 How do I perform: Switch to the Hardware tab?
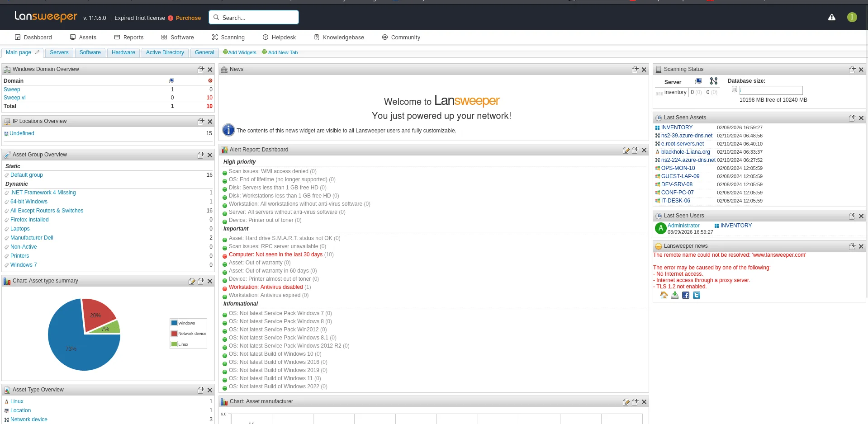tap(123, 52)
